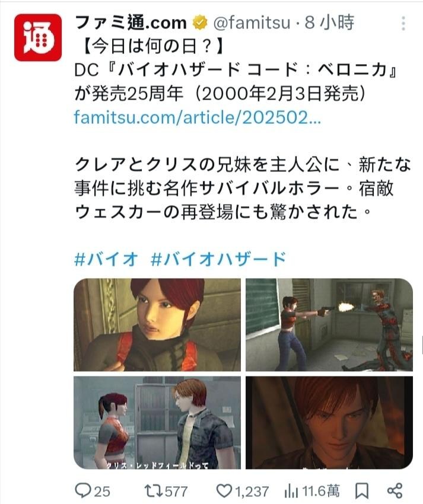Open image of Claire shooting zombie

(x=329, y=325)
